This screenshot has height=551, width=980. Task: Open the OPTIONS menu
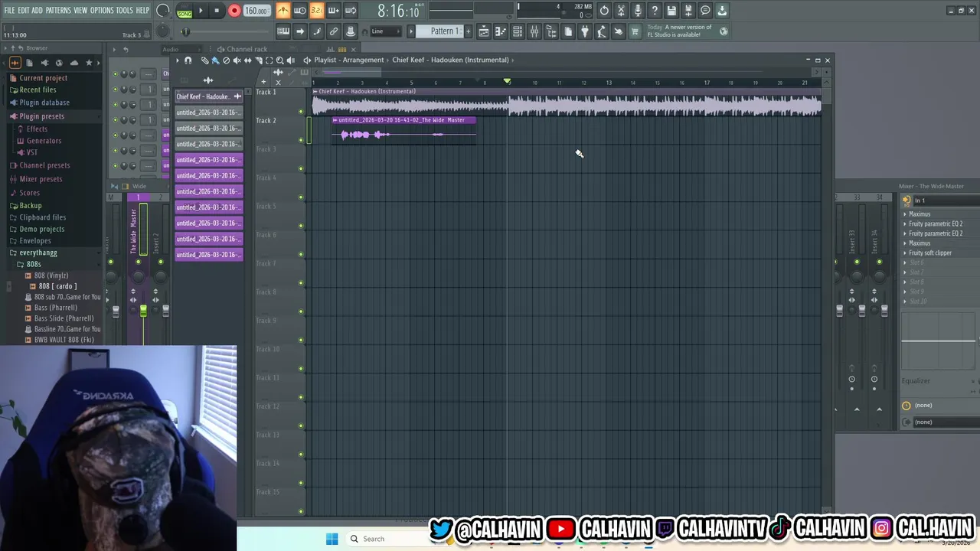tap(102, 10)
